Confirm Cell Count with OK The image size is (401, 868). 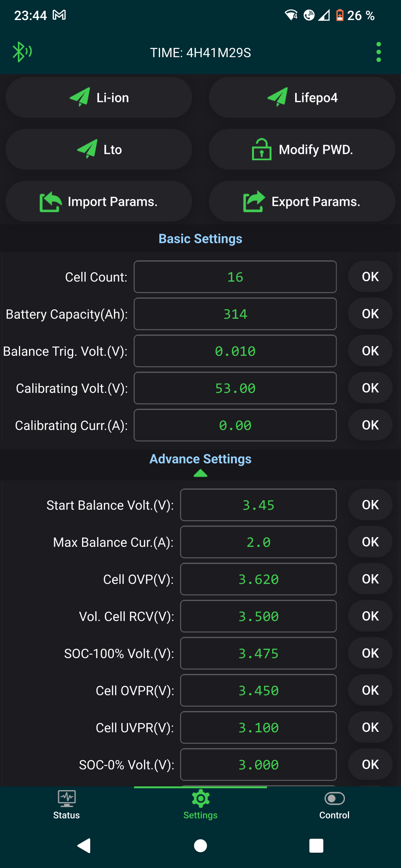point(370,277)
